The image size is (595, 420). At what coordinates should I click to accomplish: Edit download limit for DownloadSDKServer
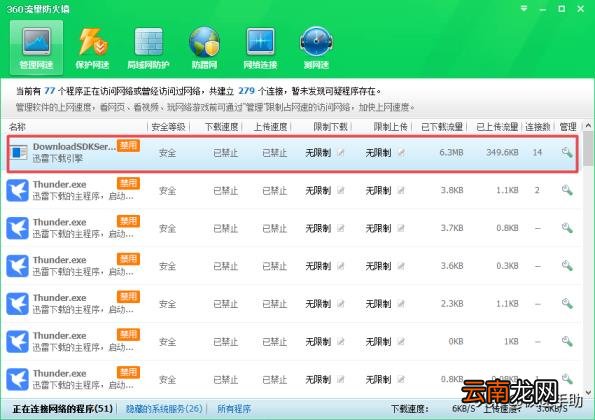pos(341,153)
